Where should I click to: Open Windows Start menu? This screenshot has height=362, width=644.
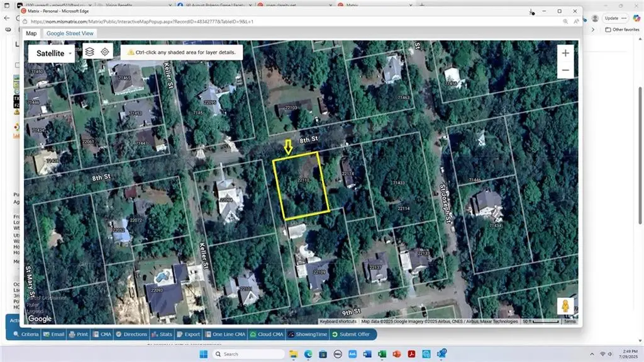coord(203,354)
